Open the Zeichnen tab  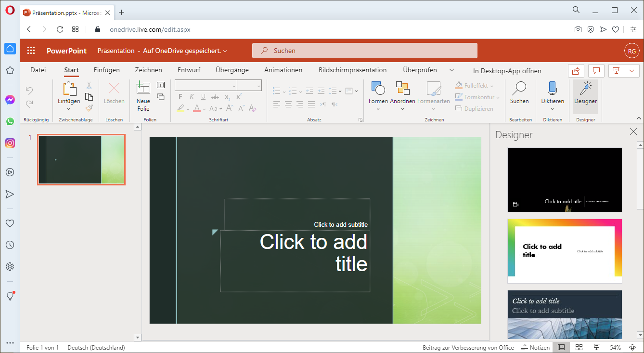tap(148, 70)
